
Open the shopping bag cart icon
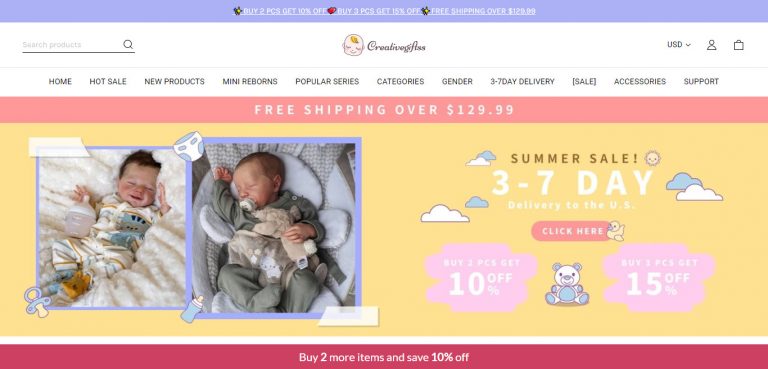point(738,45)
